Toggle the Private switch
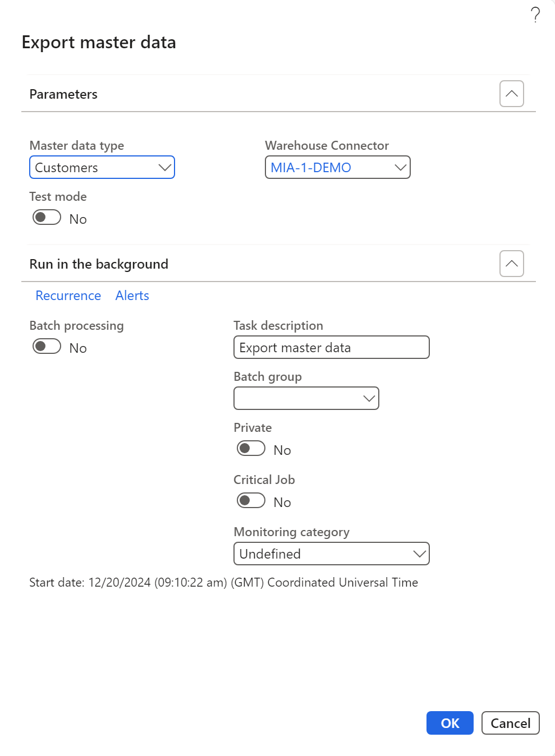This screenshot has height=756, width=555. tap(251, 449)
